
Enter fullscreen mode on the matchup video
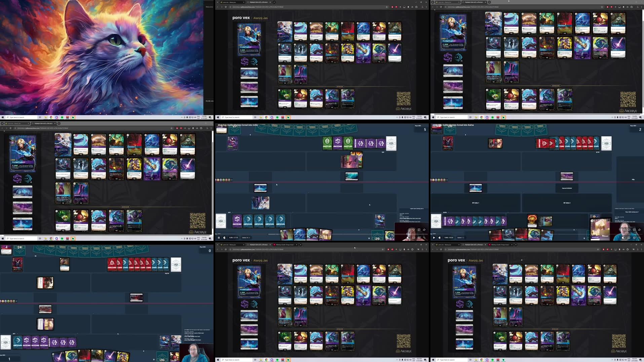425,237
